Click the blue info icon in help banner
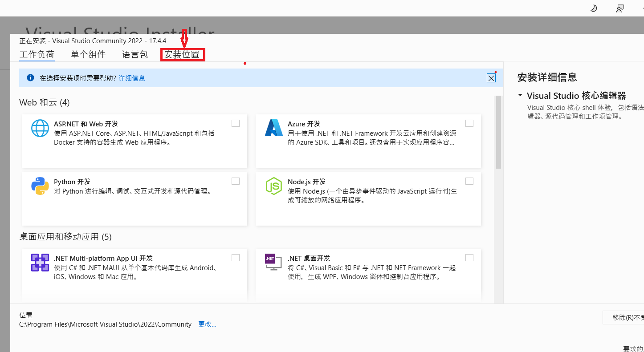The height and width of the screenshot is (352, 644). tap(30, 78)
